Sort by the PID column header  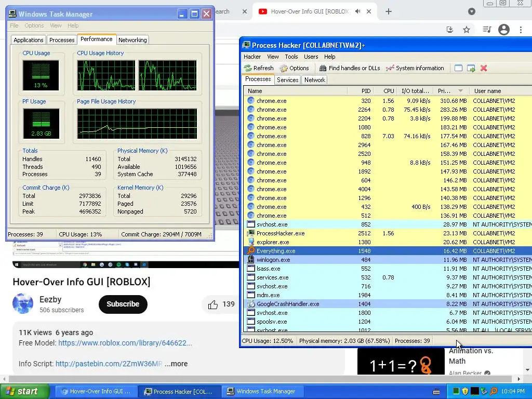(x=361, y=91)
